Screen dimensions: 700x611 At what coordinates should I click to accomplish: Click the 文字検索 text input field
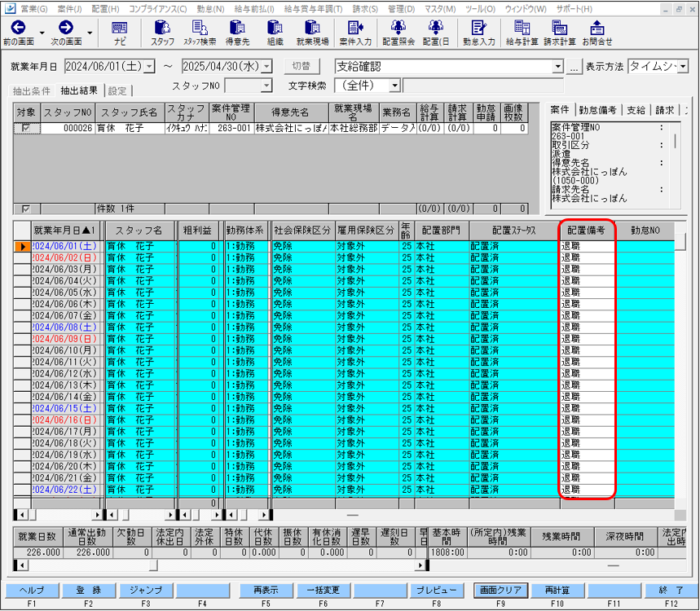coord(483,86)
